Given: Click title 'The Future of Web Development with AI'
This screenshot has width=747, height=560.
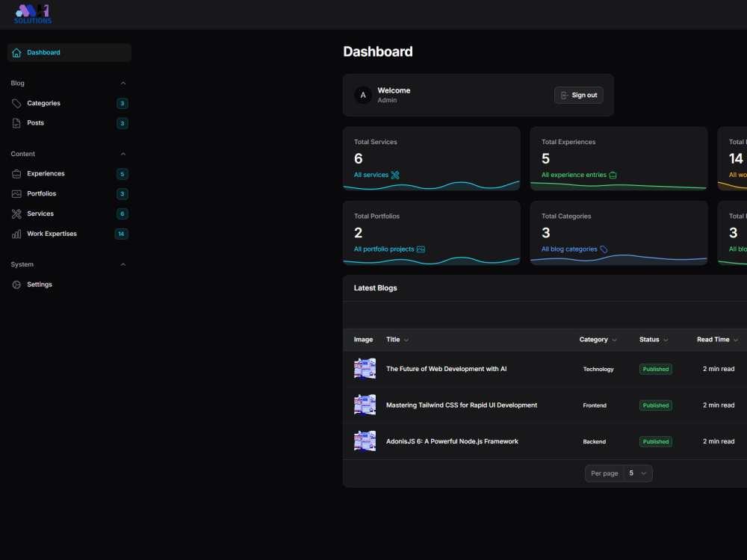Looking at the screenshot, I should [447, 369].
